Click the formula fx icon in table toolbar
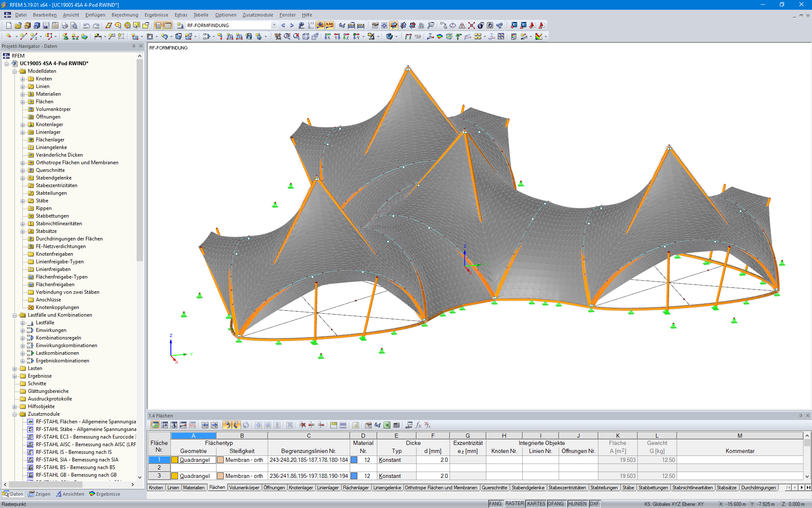 [x=418, y=425]
